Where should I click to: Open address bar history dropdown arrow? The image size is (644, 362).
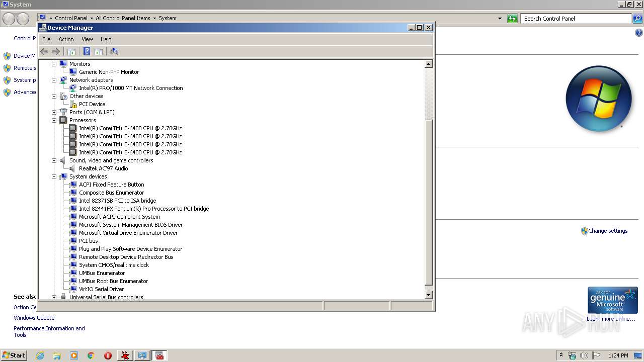(500, 19)
